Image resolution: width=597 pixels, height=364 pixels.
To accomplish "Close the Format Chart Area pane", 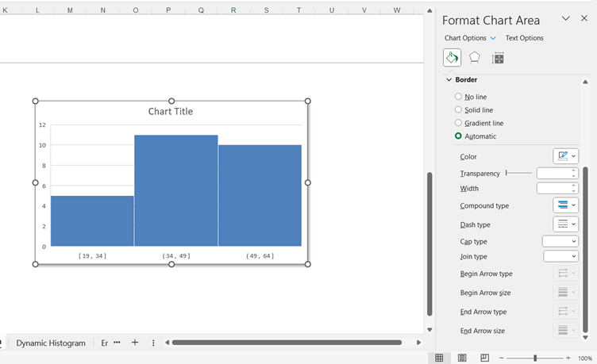I will tap(584, 19).
